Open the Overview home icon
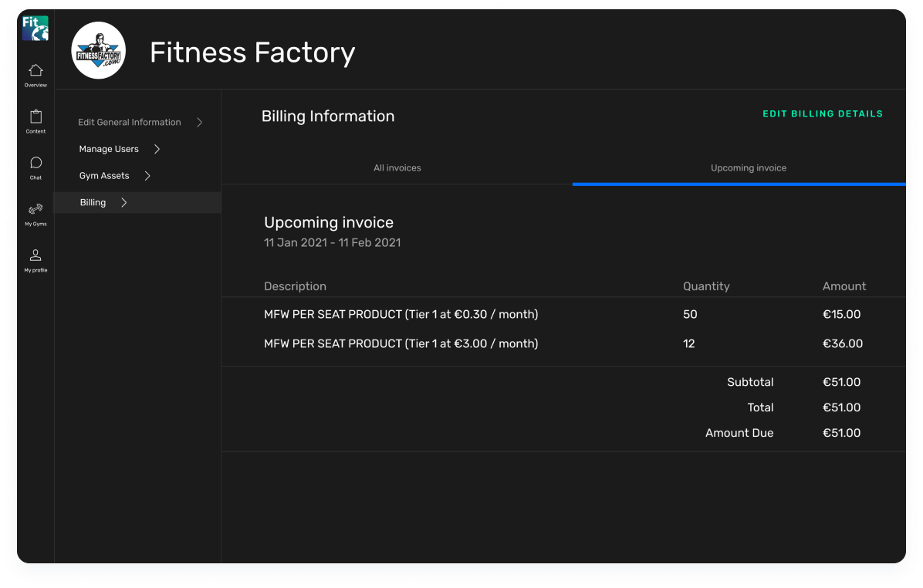 (35, 71)
